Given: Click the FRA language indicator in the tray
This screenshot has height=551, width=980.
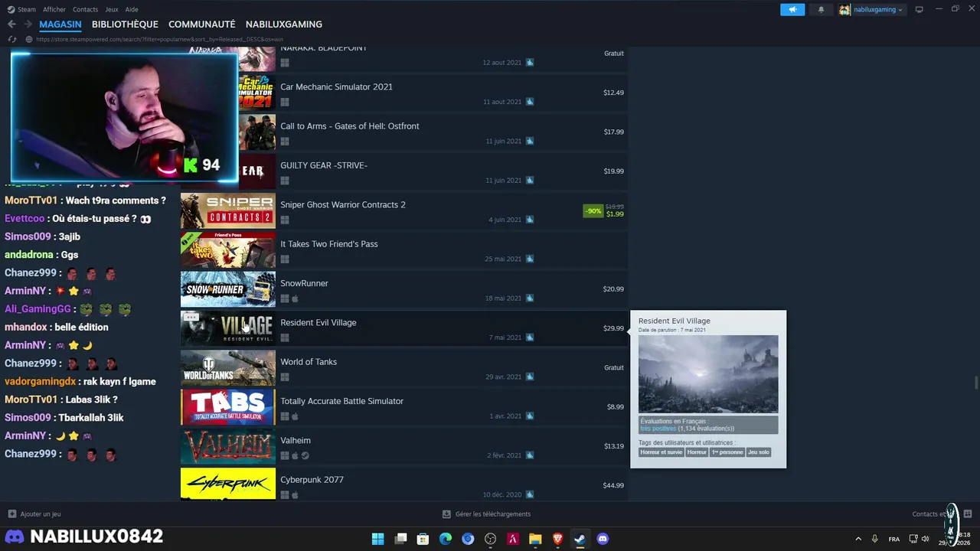Looking at the screenshot, I should 894,539.
